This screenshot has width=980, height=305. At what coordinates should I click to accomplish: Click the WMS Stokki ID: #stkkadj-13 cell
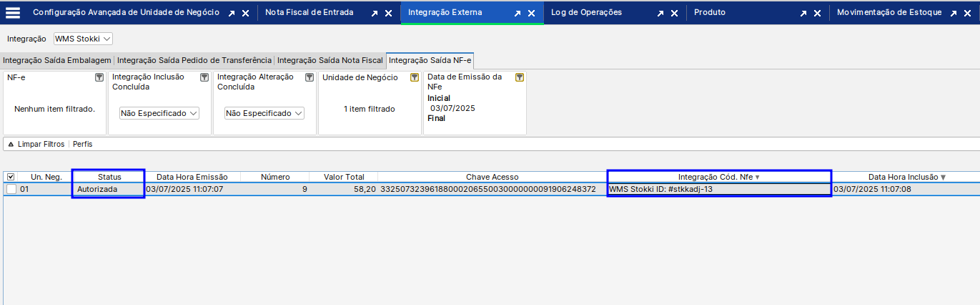click(719, 189)
